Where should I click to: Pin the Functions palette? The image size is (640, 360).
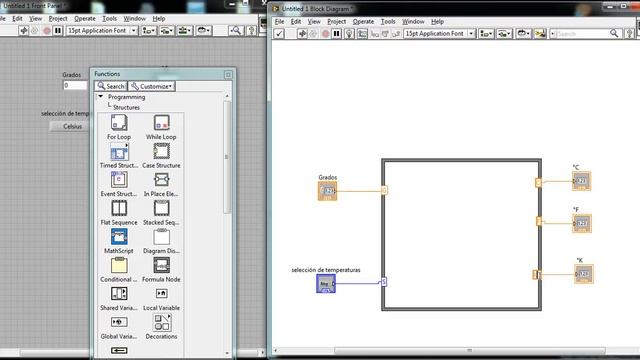[228, 74]
